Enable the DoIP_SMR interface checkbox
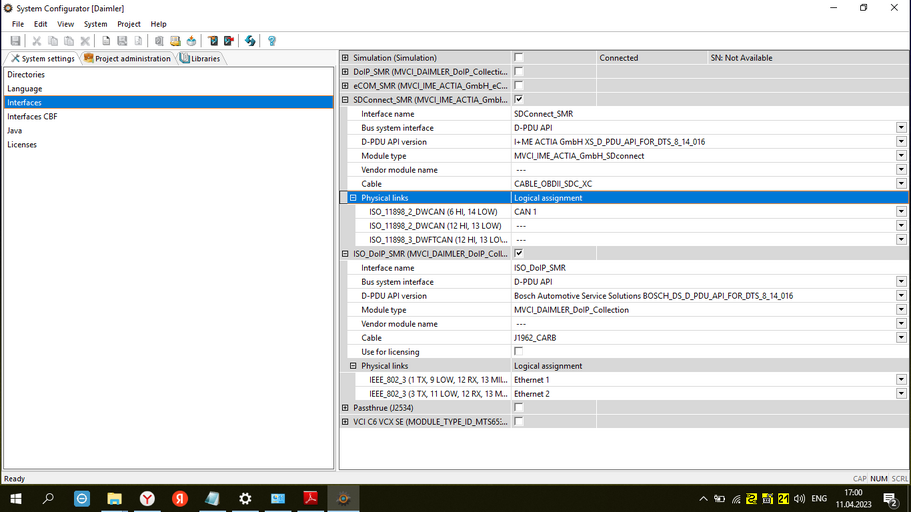Screen dimensions: 911x512 pos(518,71)
